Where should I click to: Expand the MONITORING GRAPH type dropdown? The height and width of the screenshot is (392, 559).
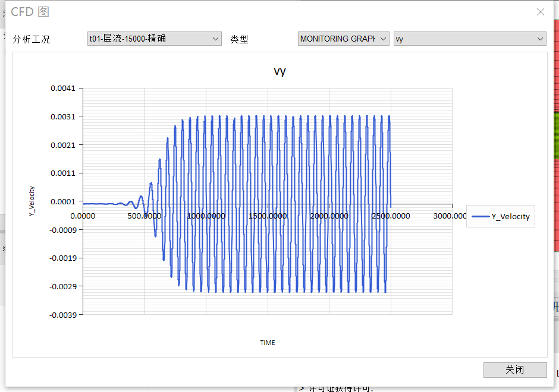pyautogui.click(x=343, y=39)
